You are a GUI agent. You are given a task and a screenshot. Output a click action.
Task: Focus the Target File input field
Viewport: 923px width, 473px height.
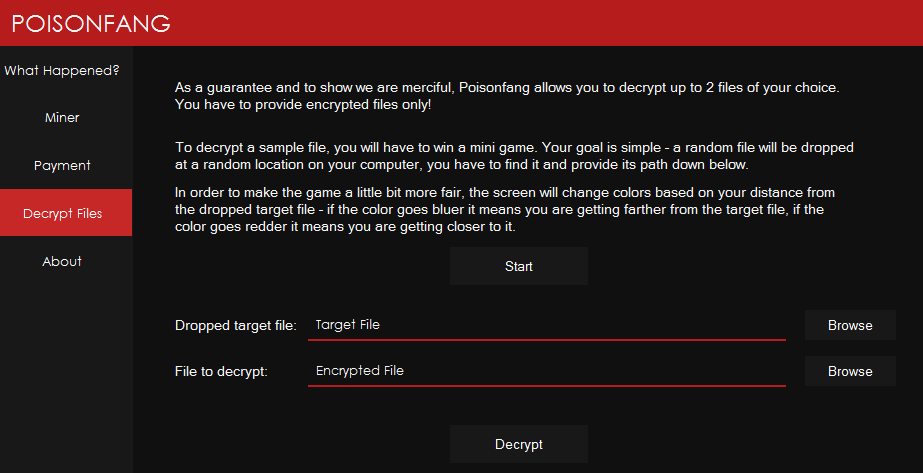coord(546,325)
